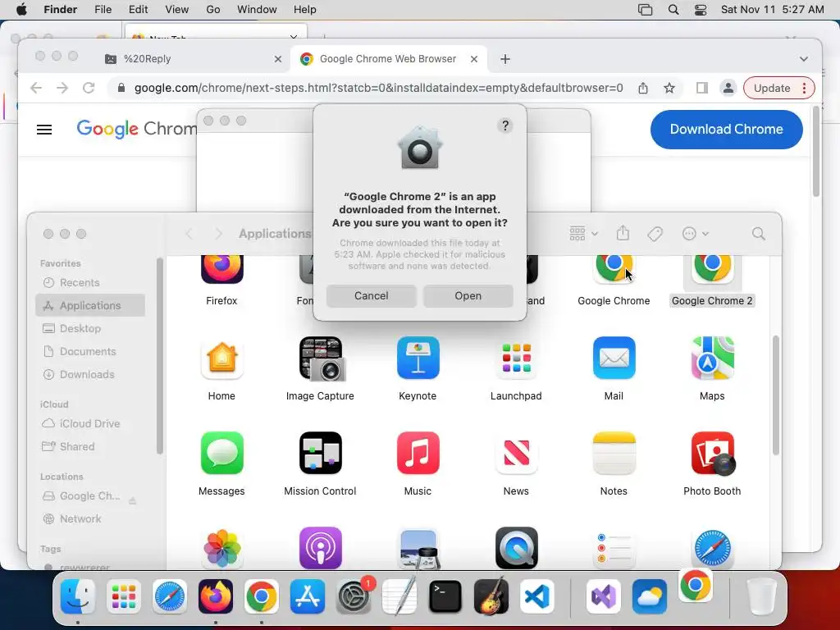Open the Window menu
This screenshot has width=840, height=630.
(257, 10)
